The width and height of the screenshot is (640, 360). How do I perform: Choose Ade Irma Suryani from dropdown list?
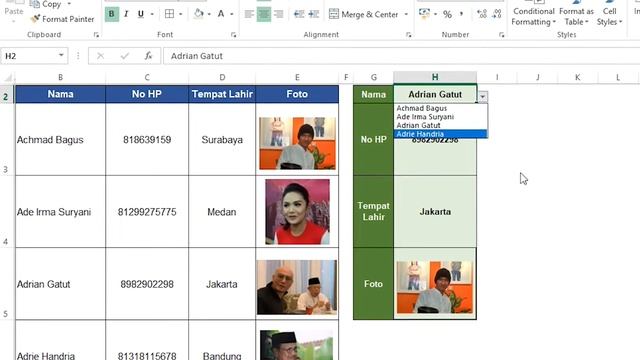[441, 117]
